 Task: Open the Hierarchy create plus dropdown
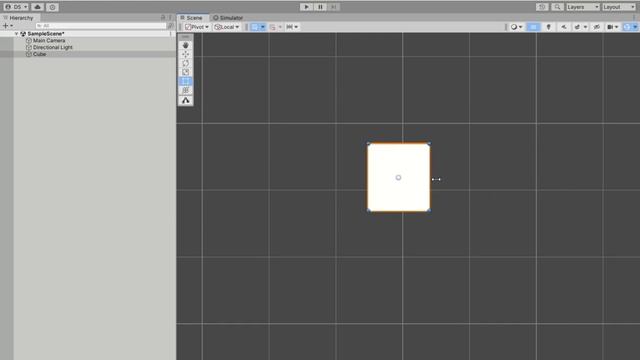pos(8,26)
